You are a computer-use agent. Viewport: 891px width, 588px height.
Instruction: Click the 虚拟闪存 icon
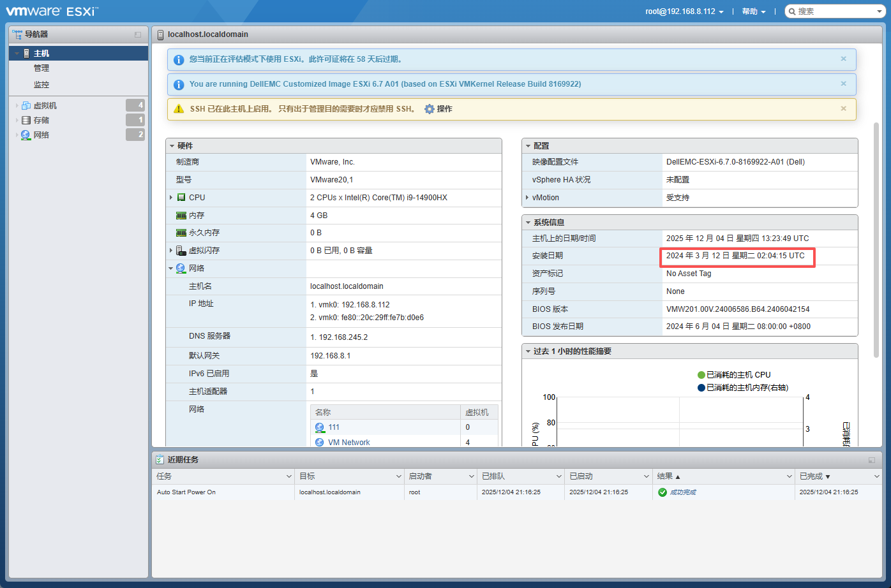coord(181,251)
